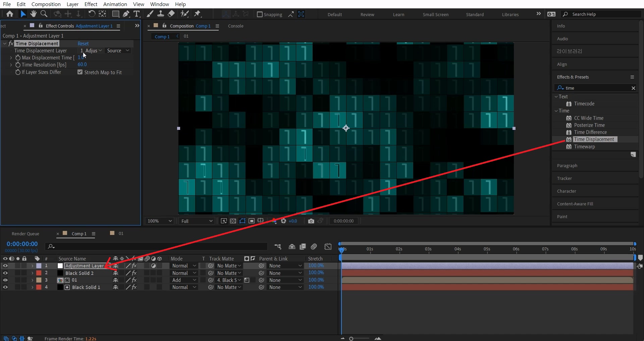The height and width of the screenshot is (341, 644).
Task: Open the Animation menu
Action: click(115, 4)
